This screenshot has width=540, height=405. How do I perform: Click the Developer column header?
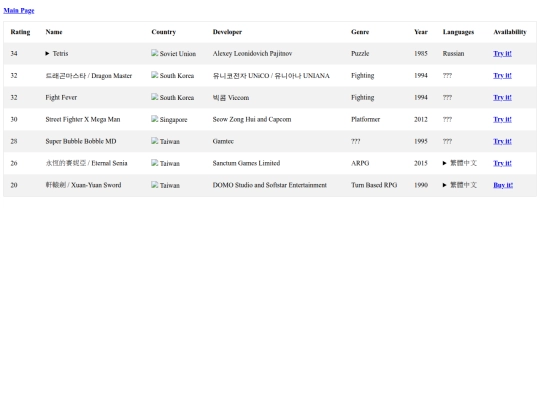[227, 32]
